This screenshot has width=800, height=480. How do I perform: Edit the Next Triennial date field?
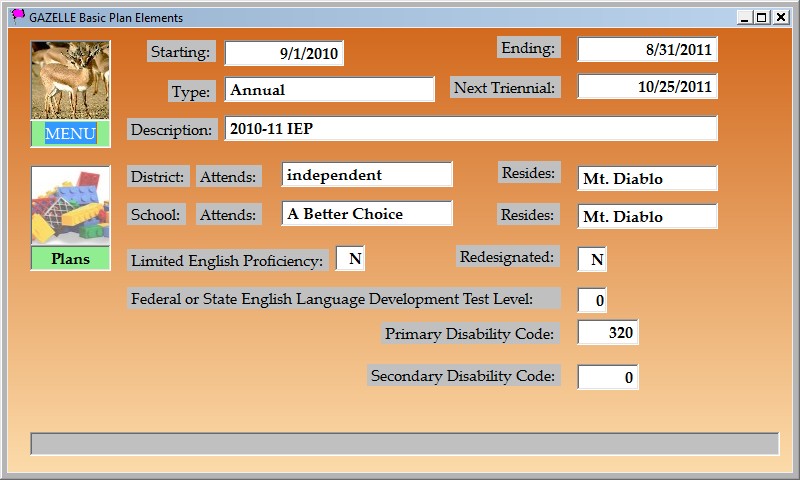click(x=647, y=87)
